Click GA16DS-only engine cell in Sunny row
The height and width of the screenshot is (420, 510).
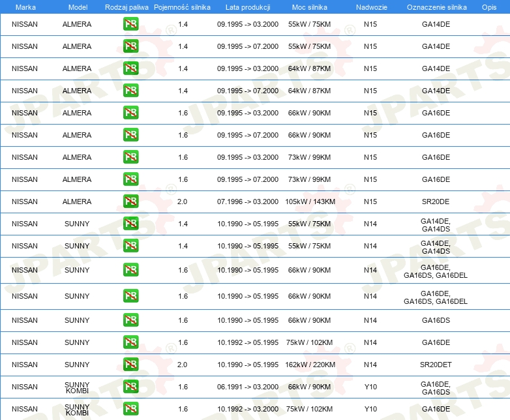point(436,320)
